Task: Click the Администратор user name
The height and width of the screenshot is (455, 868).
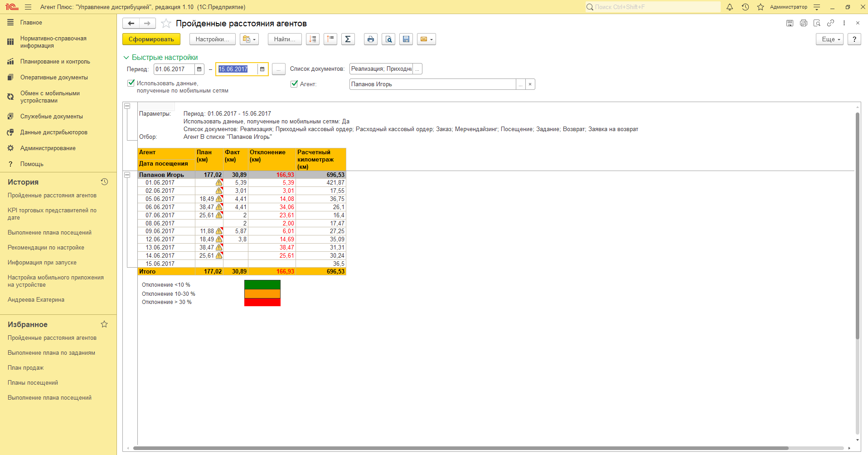Action: [x=789, y=7]
